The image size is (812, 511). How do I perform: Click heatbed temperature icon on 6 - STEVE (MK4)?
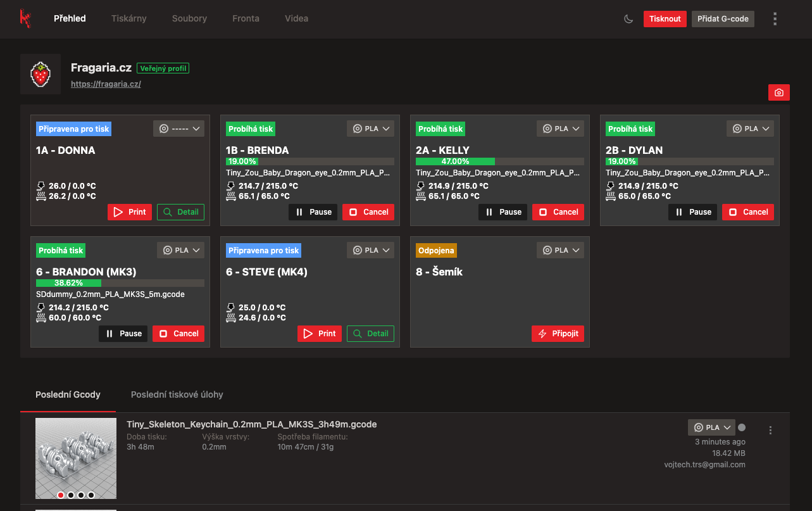231,318
